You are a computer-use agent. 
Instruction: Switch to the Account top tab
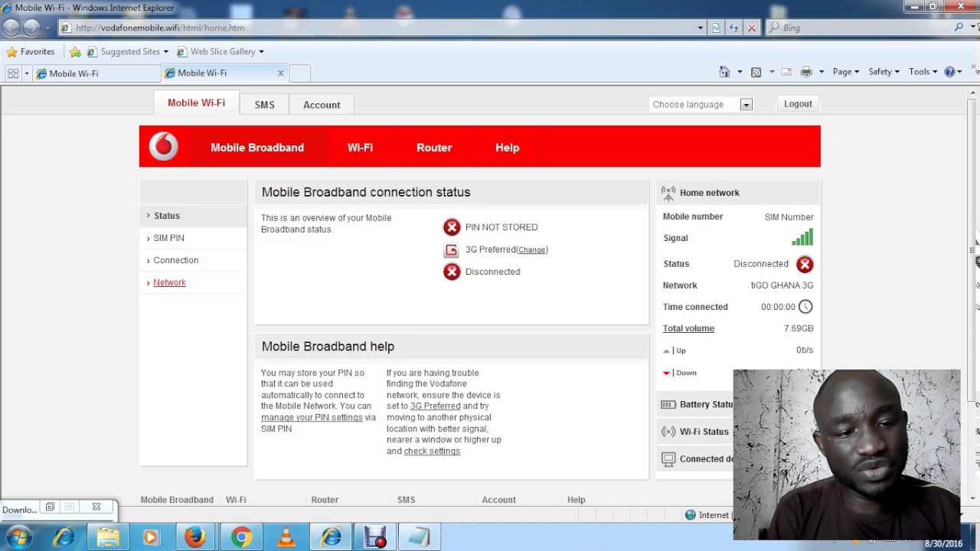click(x=322, y=105)
